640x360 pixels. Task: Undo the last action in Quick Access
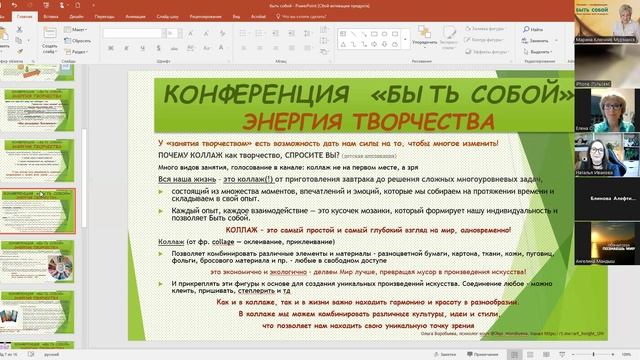click(14, 5)
